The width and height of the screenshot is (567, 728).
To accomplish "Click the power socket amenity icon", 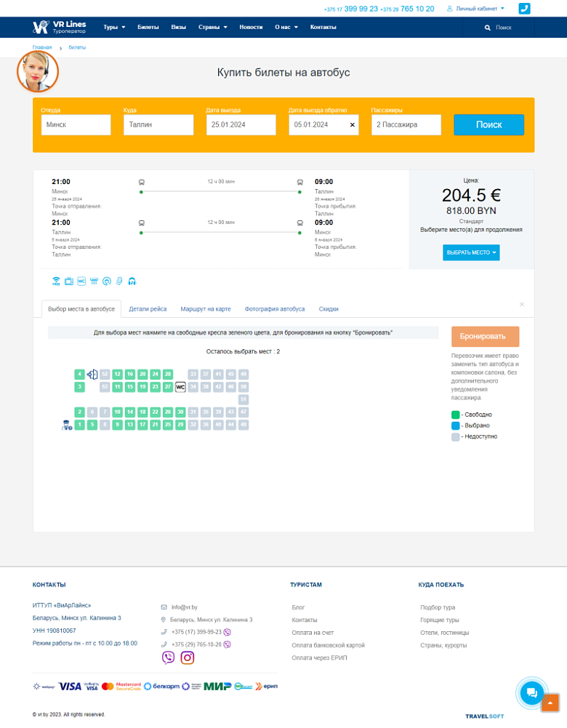I will 107,281.
